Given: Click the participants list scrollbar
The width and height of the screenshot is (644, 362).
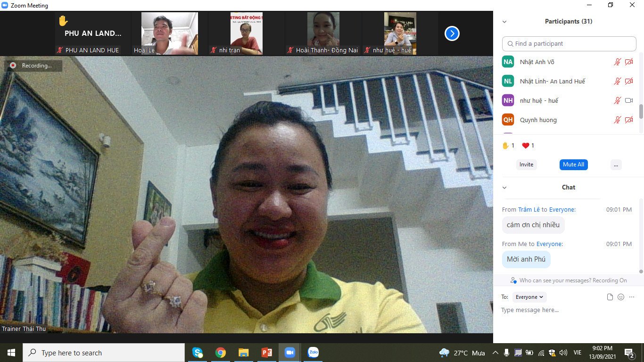Looking at the screenshot, I should [x=641, y=111].
